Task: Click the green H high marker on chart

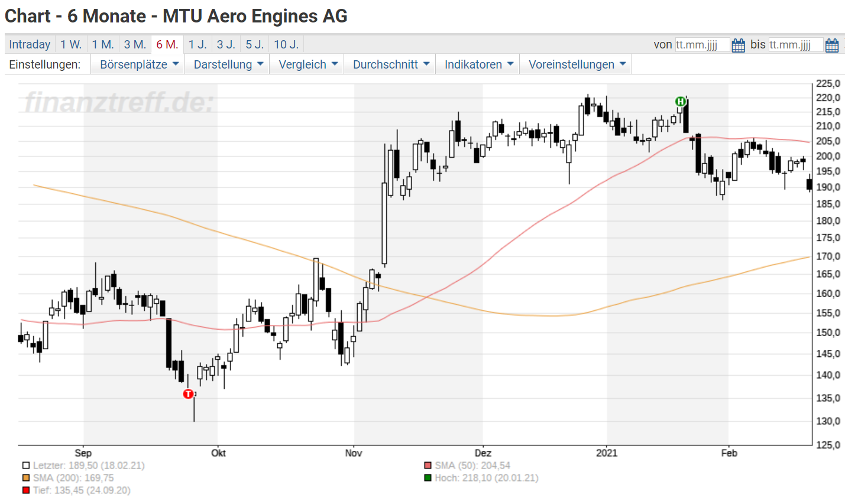Action: pos(681,102)
